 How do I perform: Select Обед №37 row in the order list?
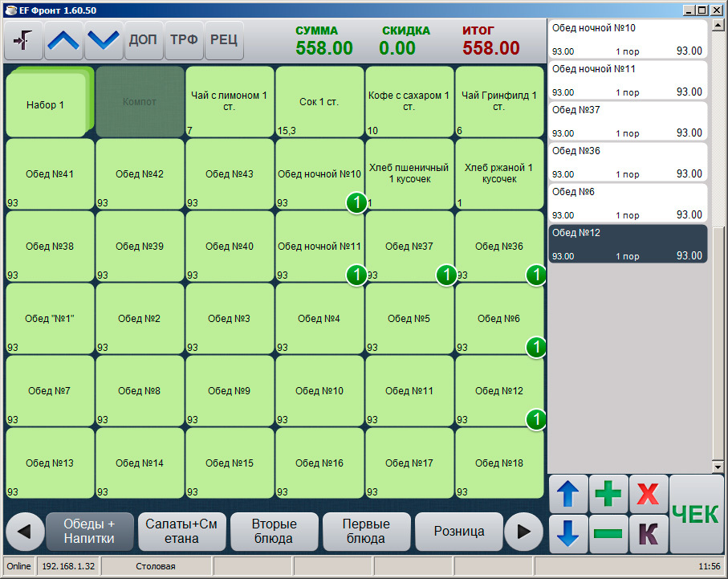pyautogui.click(x=627, y=121)
